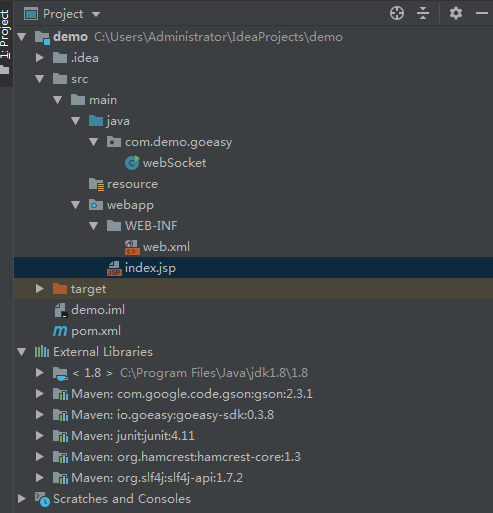Collapse the demo project root arrow
The image size is (493, 513).
[x=22, y=37]
